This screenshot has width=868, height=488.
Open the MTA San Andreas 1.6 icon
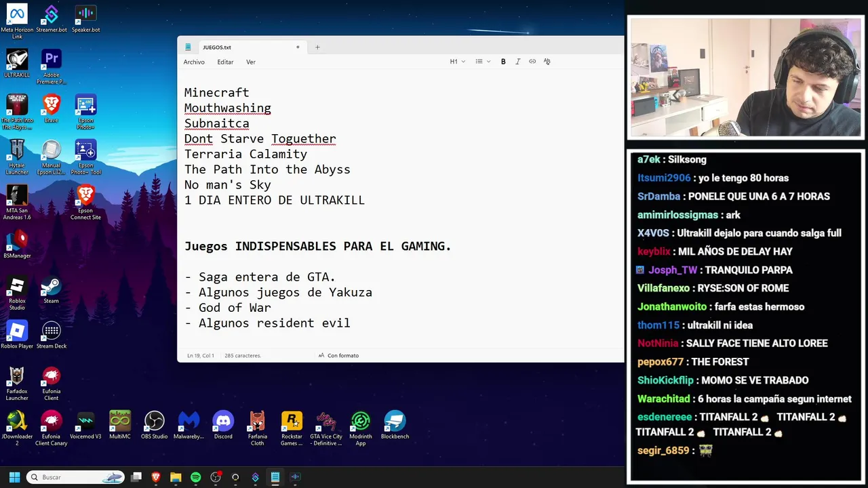pos(17,202)
